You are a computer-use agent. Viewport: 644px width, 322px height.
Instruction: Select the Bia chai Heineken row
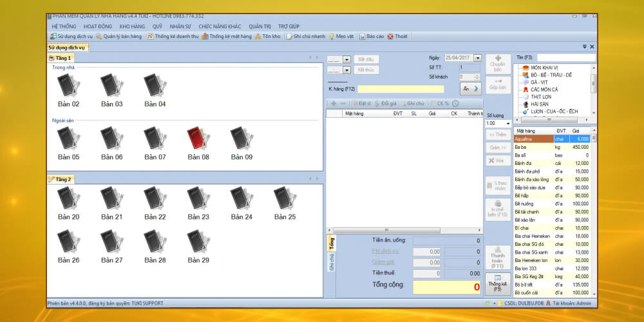(x=553, y=236)
